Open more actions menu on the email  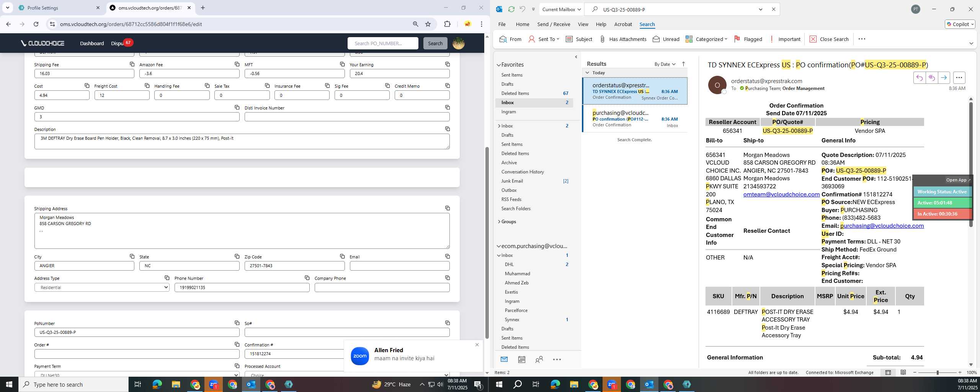959,78
